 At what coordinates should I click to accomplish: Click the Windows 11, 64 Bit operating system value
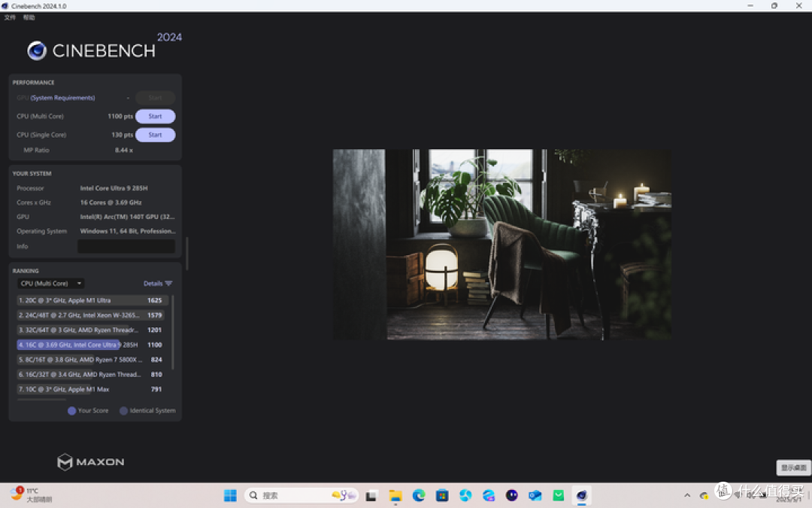(x=128, y=231)
